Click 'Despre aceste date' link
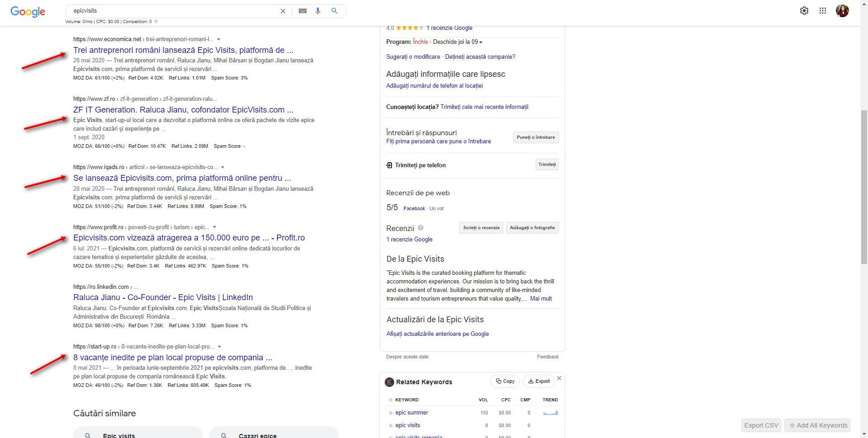Image resolution: width=868 pixels, height=438 pixels. coord(407,357)
